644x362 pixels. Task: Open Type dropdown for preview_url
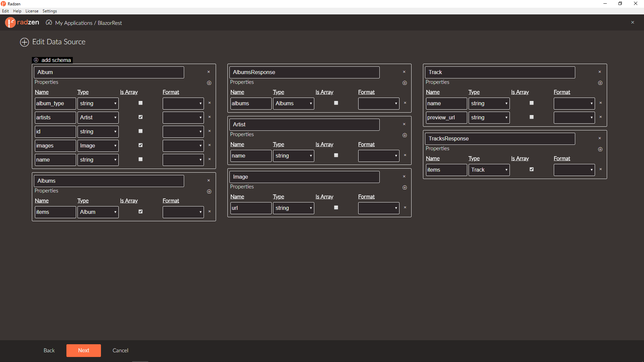489,118
